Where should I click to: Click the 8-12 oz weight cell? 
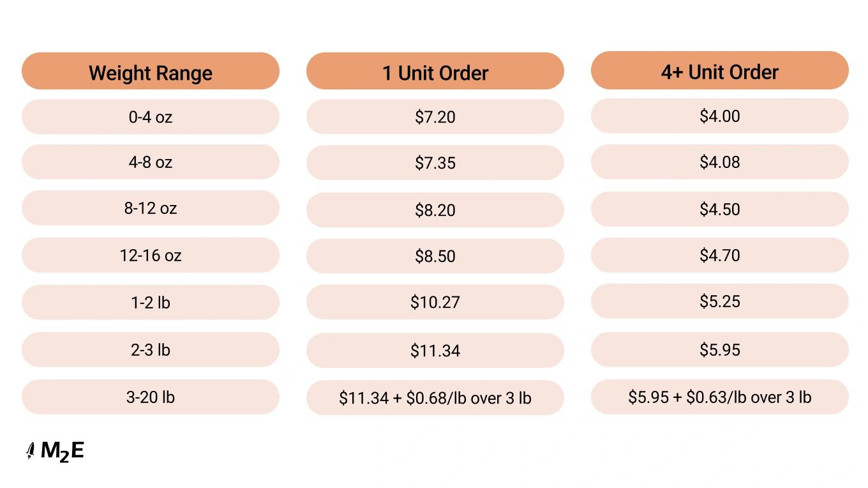pos(151,208)
